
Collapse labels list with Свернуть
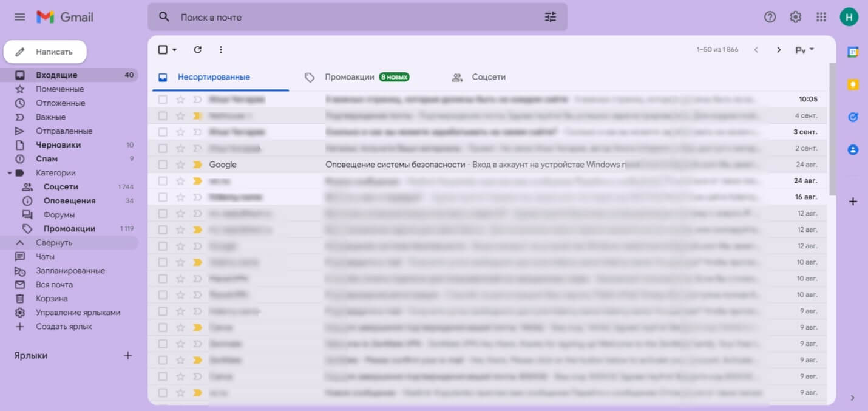(54, 243)
